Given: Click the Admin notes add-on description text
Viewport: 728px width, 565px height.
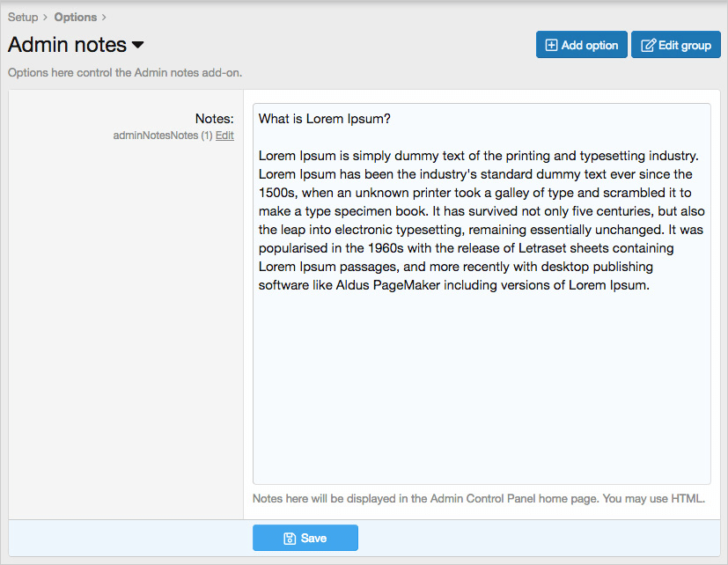Looking at the screenshot, I should click(125, 72).
